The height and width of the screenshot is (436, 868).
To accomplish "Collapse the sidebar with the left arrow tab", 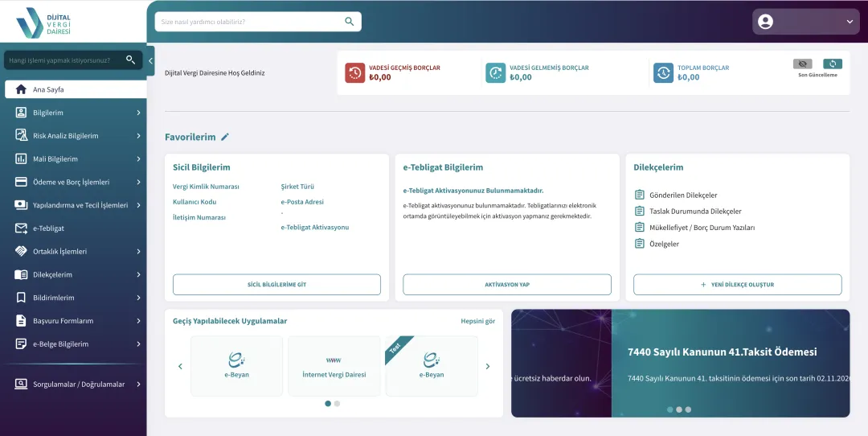I will [150, 61].
